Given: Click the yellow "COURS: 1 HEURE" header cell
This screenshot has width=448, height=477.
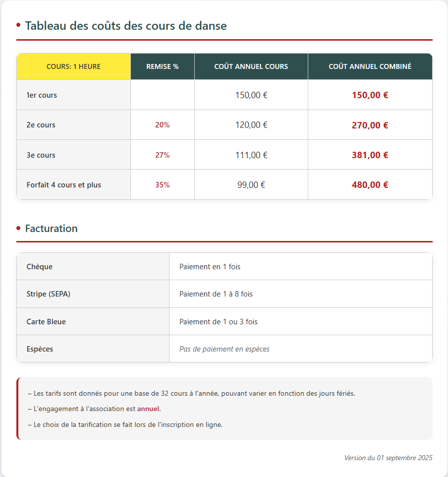Looking at the screenshot, I should click(x=73, y=66).
